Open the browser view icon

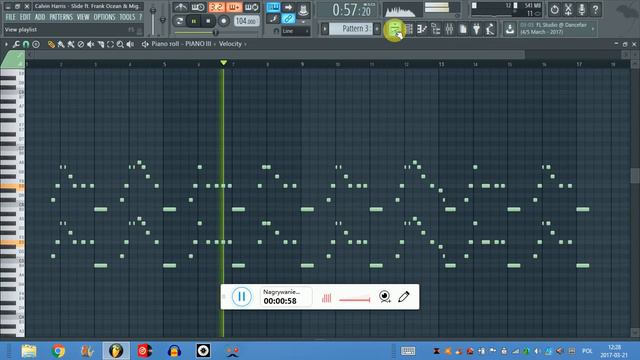(436, 29)
